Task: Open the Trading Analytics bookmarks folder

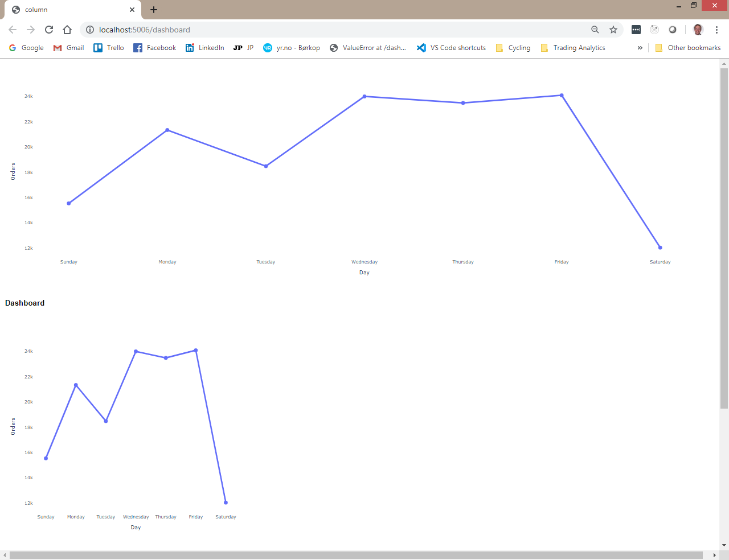Action: pyautogui.click(x=573, y=48)
